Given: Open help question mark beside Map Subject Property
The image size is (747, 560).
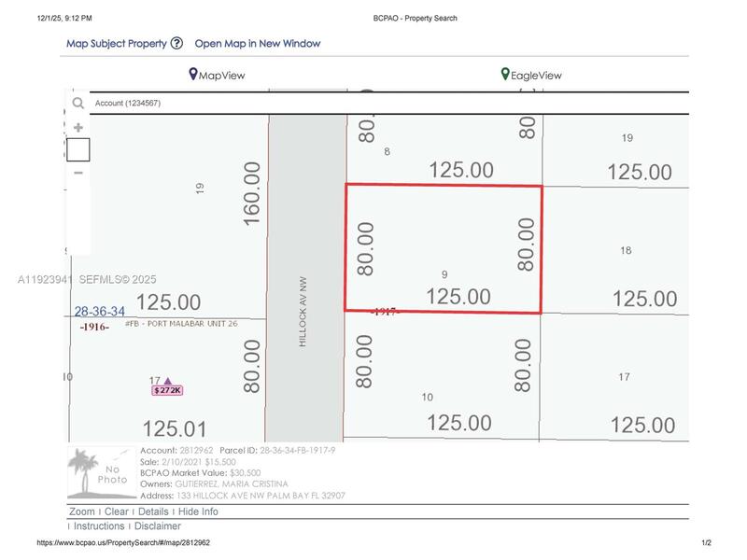Looking at the screenshot, I should coord(176,44).
